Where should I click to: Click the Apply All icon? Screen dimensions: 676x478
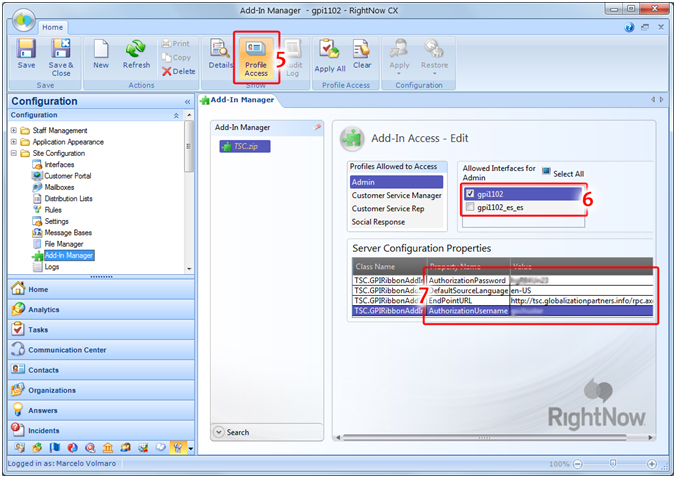tap(329, 54)
